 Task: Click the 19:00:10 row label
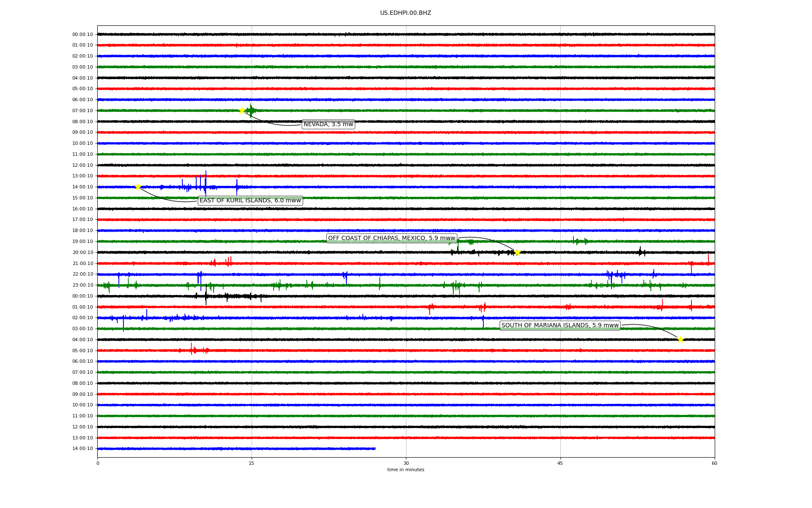82,241
